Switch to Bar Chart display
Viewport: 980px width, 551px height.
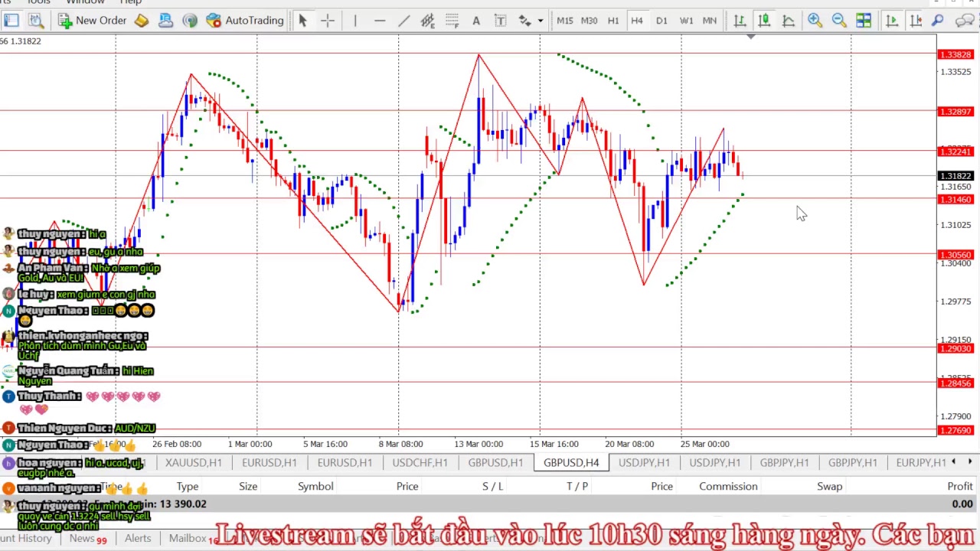[x=740, y=21]
